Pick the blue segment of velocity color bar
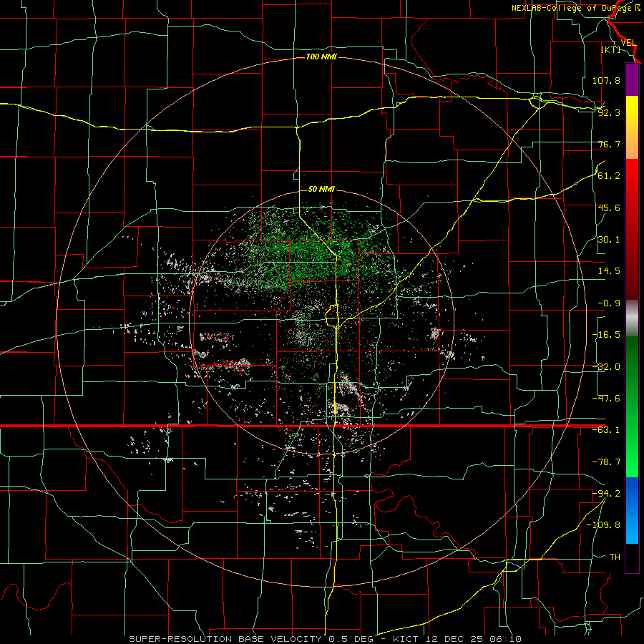644x644 pixels. (632, 510)
